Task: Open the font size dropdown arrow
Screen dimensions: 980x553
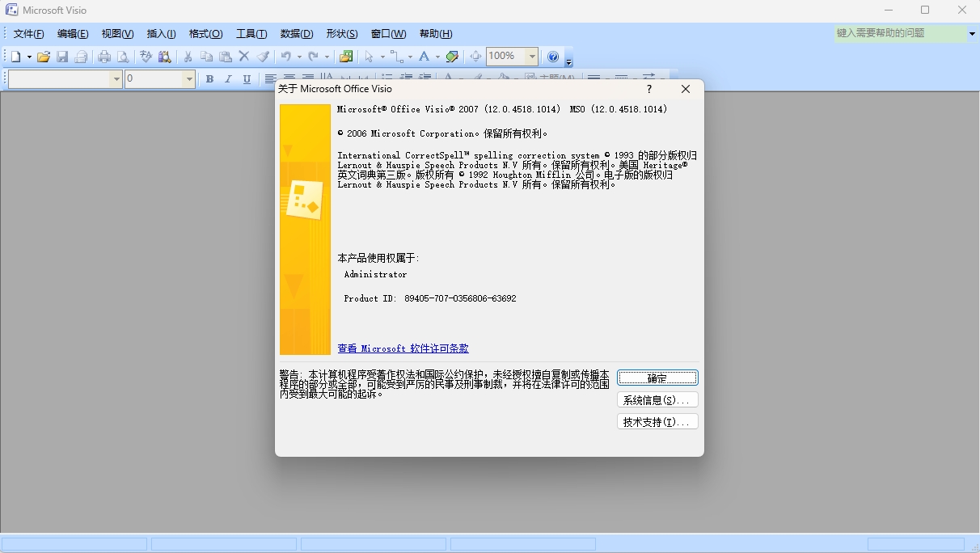Action: click(x=189, y=79)
